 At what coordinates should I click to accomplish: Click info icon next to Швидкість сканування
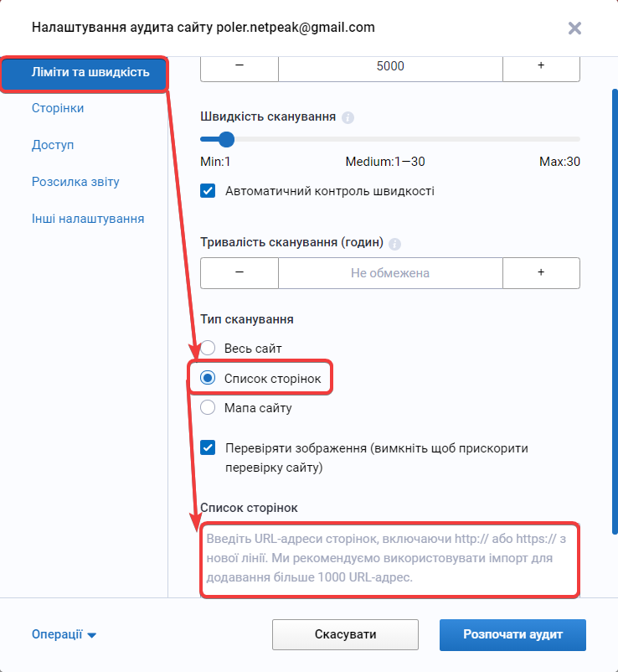pyautogui.click(x=348, y=117)
